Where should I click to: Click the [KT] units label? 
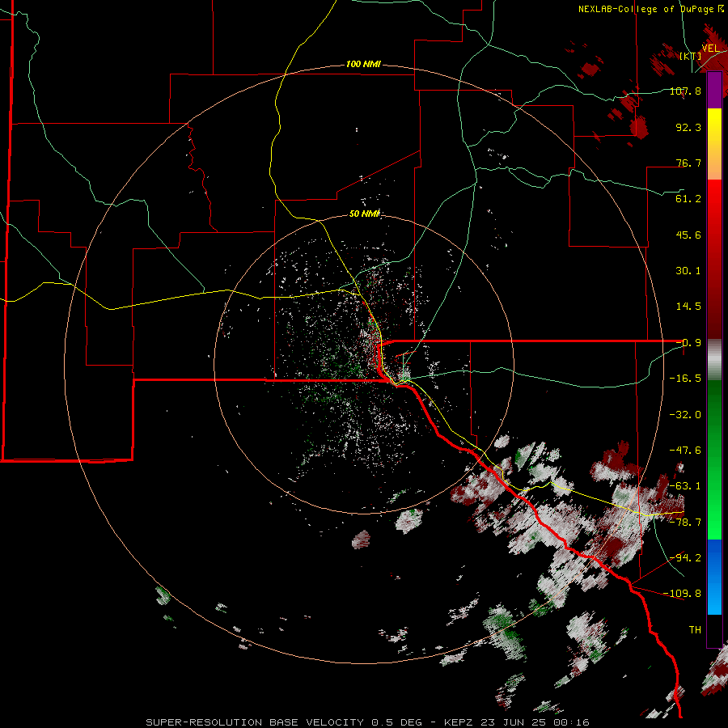[691, 56]
